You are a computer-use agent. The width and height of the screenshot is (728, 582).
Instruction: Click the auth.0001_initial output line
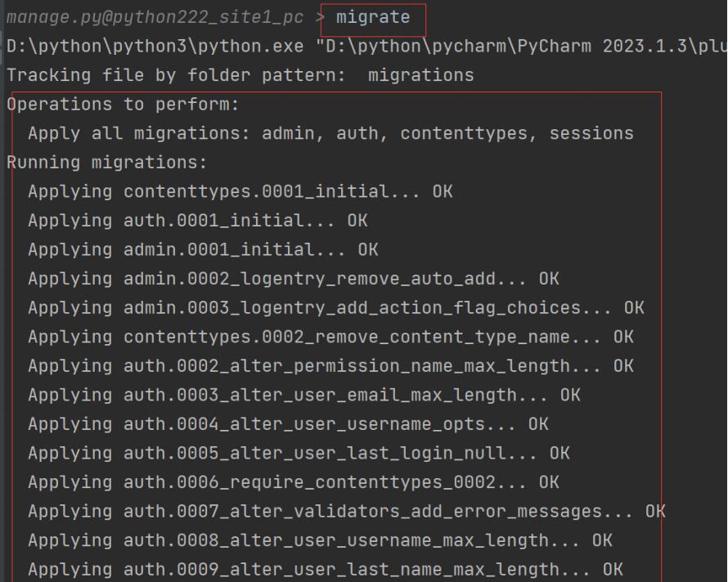coord(197,221)
